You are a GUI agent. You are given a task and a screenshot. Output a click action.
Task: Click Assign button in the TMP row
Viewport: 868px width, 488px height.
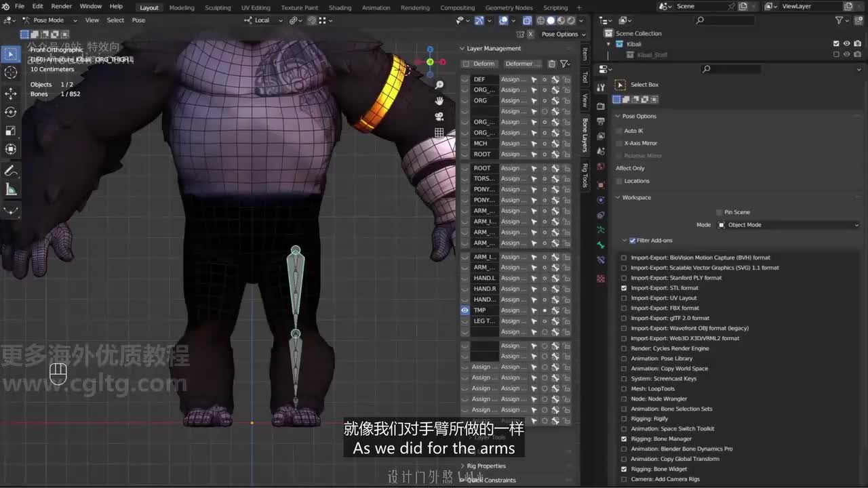(513, 310)
